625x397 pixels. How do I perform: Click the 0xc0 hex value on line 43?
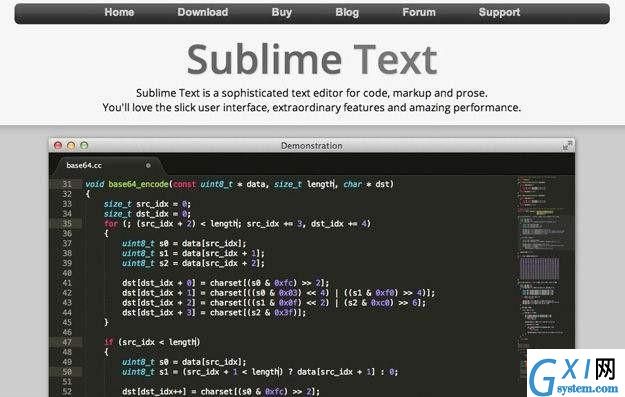[x=381, y=303]
